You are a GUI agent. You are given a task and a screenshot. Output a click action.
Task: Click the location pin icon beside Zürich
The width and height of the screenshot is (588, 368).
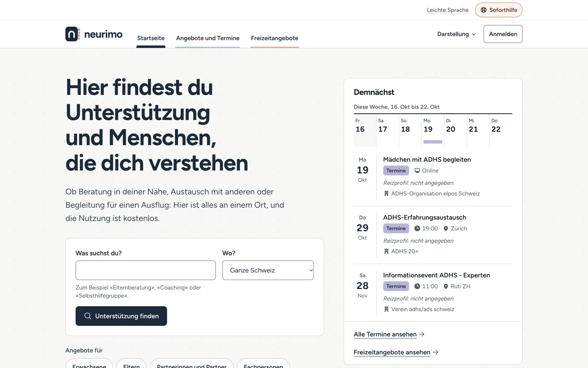pos(446,229)
